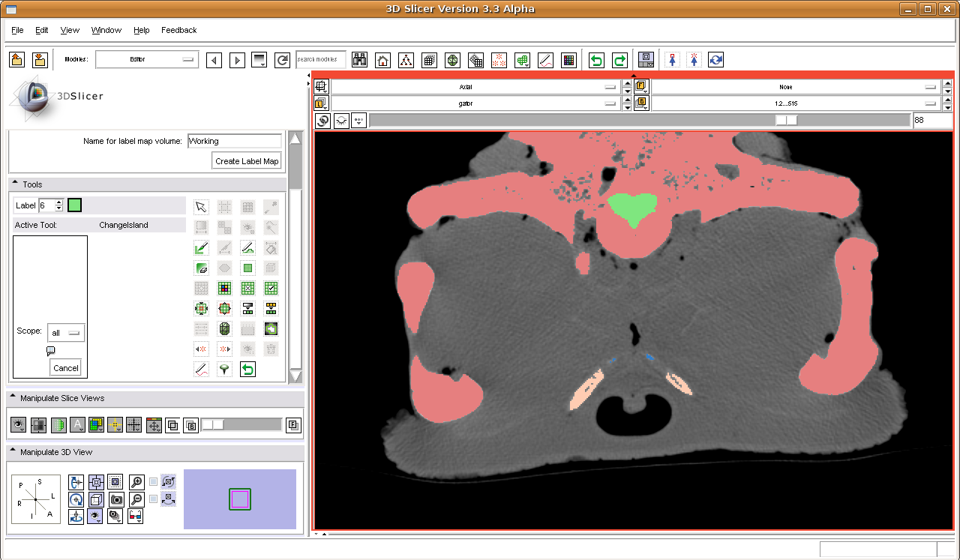Open the gabr volume dropdown
The height and width of the screenshot is (560, 960).
(x=476, y=103)
